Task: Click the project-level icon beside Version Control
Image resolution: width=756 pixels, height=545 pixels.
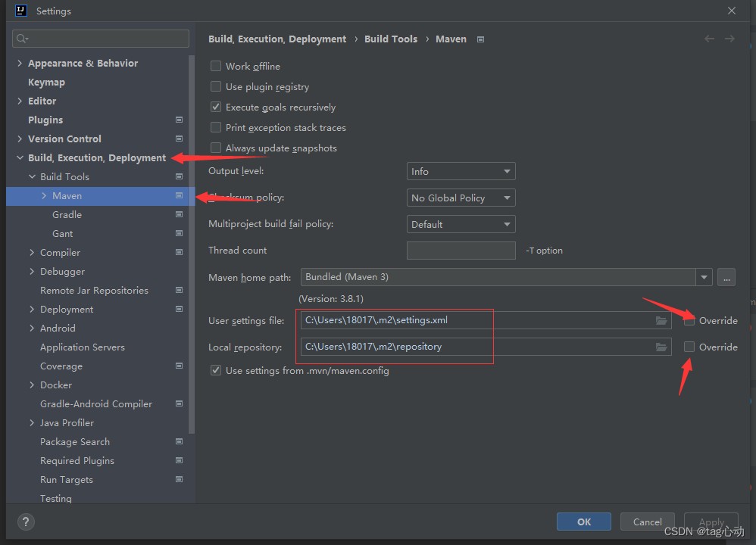Action: 179,139
